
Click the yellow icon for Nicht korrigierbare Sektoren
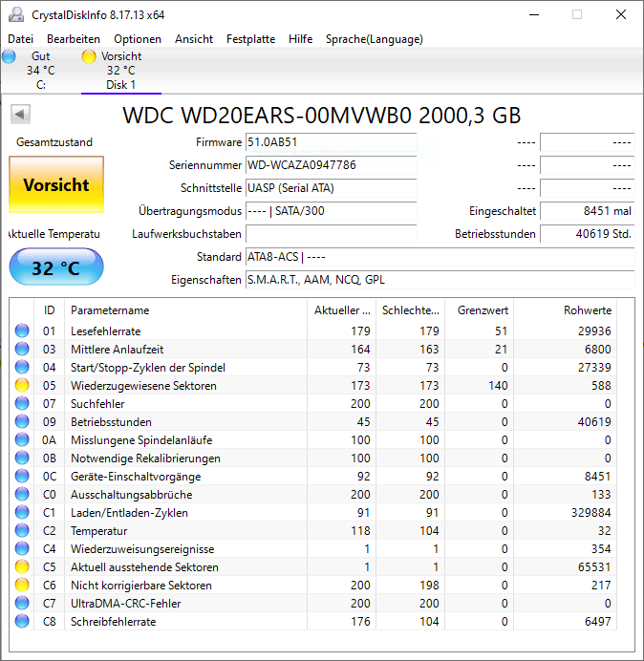(x=22, y=585)
